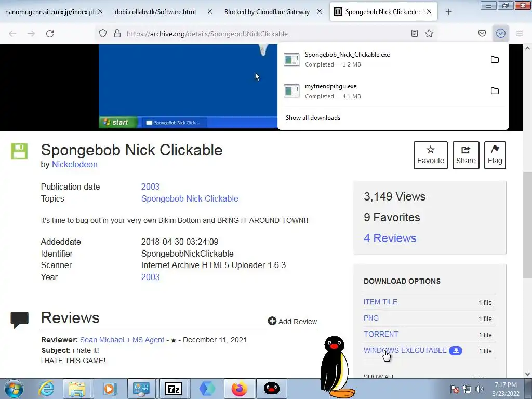Open the Nickelodeon creator link
Viewport: 532px width, 399px height.
tap(74, 164)
